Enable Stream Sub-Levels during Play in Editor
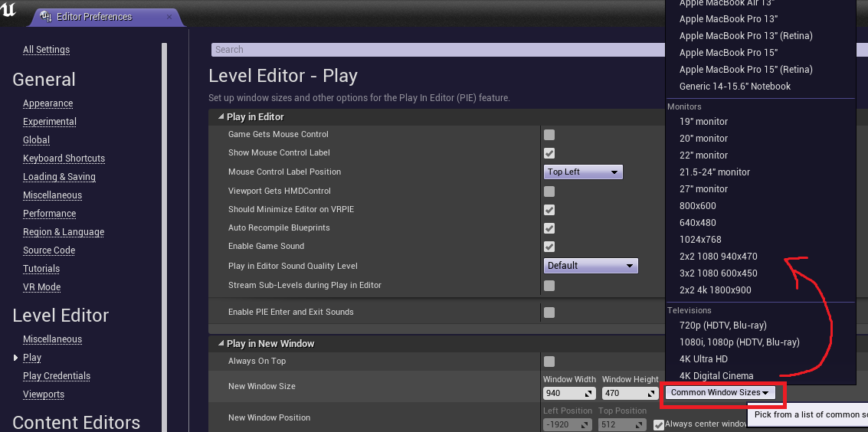The image size is (868, 432). pyautogui.click(x=549, y=286)
